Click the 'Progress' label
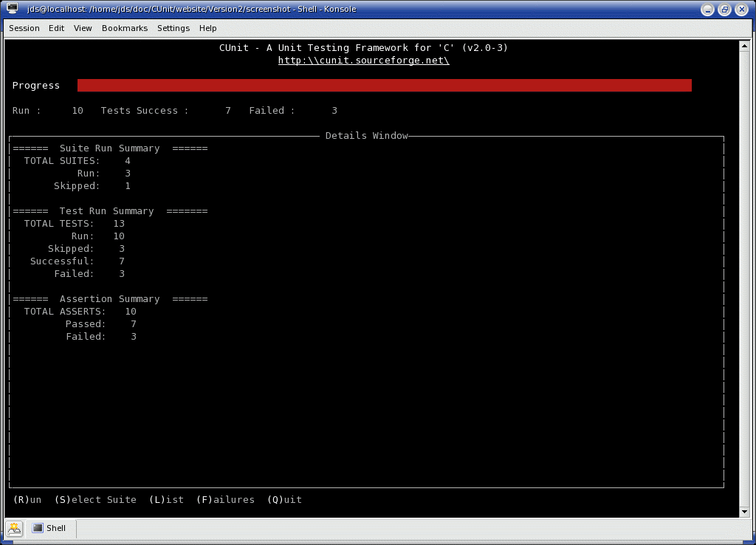This screenshot has height=545, width=756. pos(36,86)
